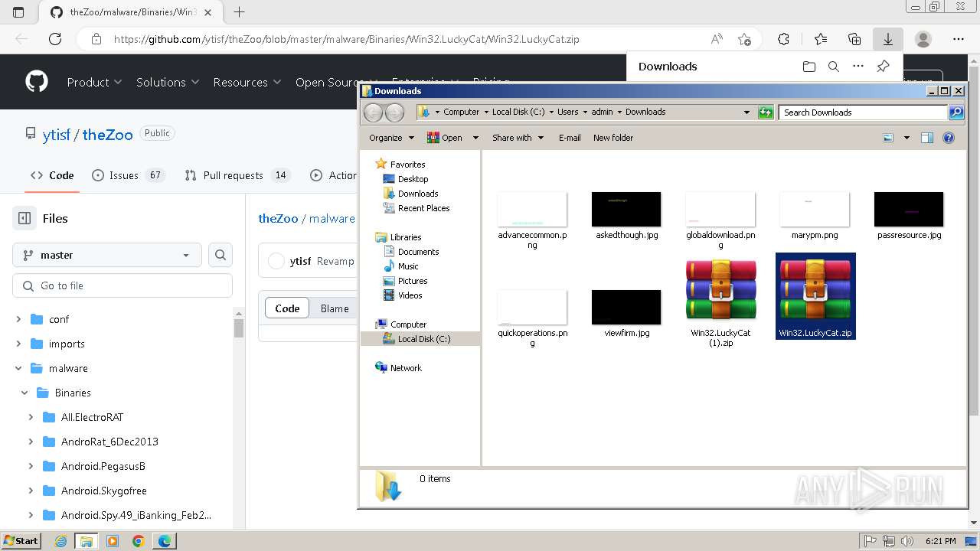
Task: Click malware breadcrumb link
Action: point(332,218)
